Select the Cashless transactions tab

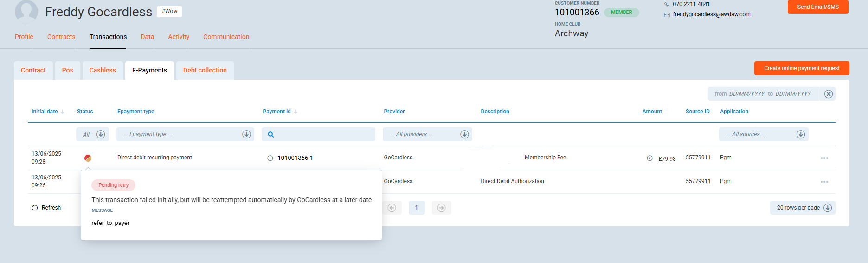pyautogui.click(x=103, y=70)
